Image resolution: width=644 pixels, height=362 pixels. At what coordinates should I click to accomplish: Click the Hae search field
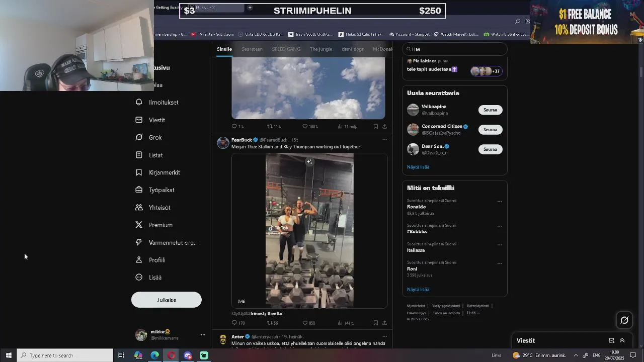(x=455, y=49)
